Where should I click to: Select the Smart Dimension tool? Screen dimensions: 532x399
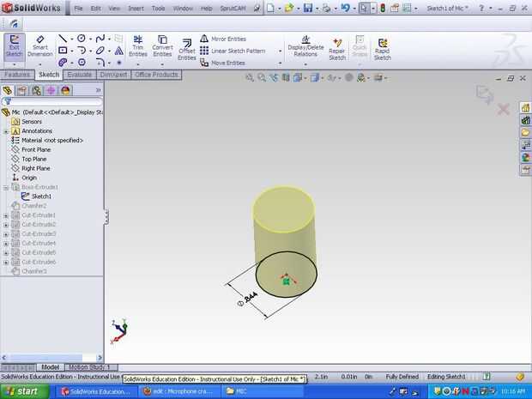pyautogui.click(x=40, y=46)
